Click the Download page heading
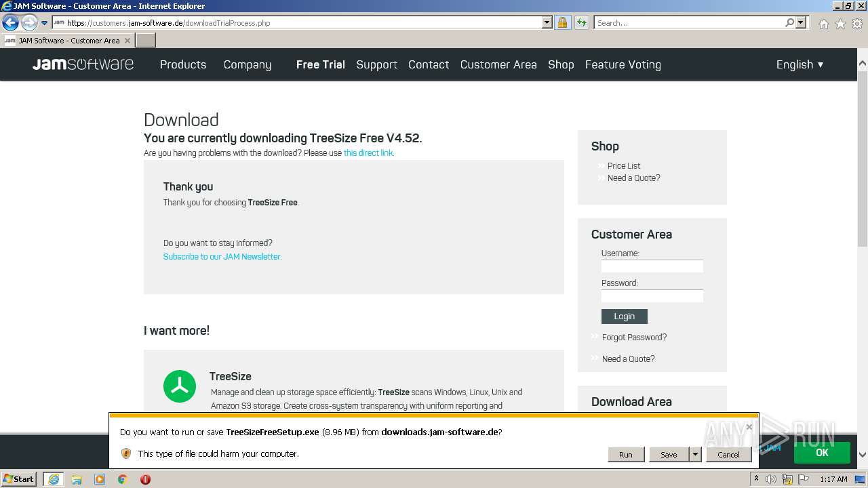This screenshot has height=488, width=868. (181, 120)
